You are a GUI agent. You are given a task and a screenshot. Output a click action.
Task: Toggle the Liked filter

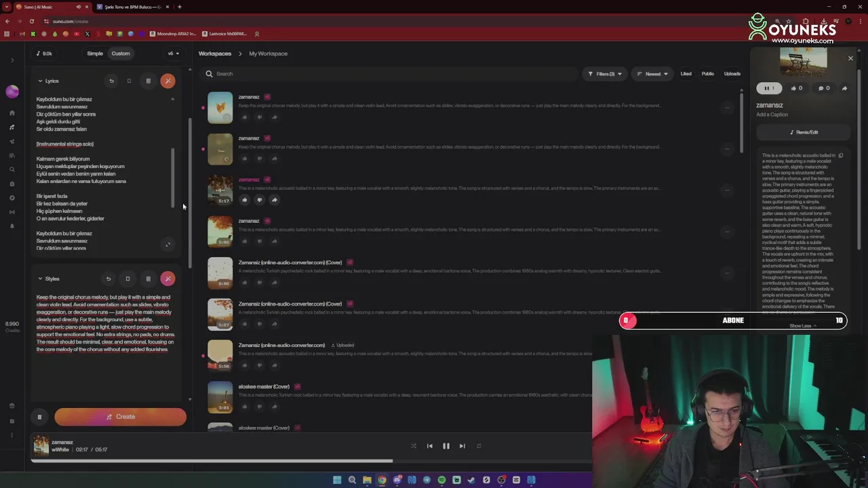pyautogui.click(x=686, y=74)
